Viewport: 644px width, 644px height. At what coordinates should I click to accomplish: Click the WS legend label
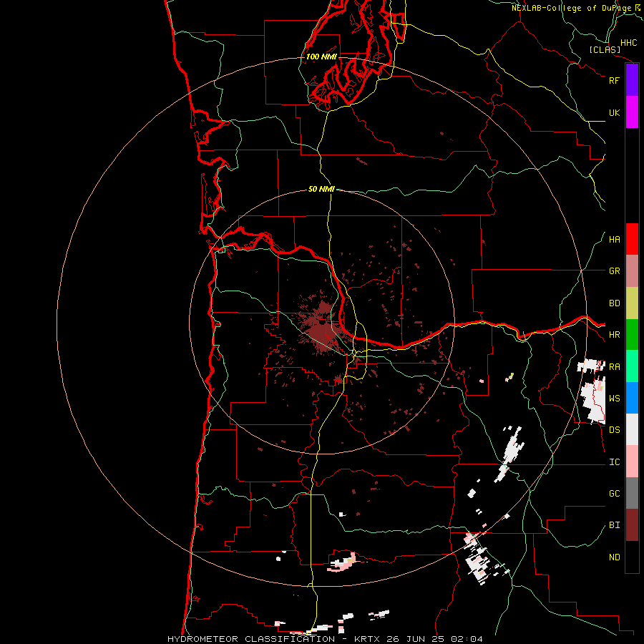click(614, 399)
